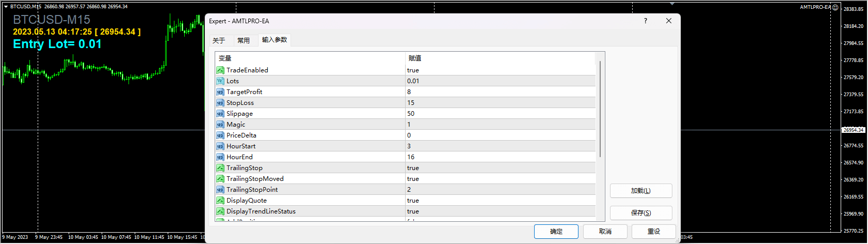Select the Lots value field 0.01
The height and width of the screenshot is (244, 868).
413,81
